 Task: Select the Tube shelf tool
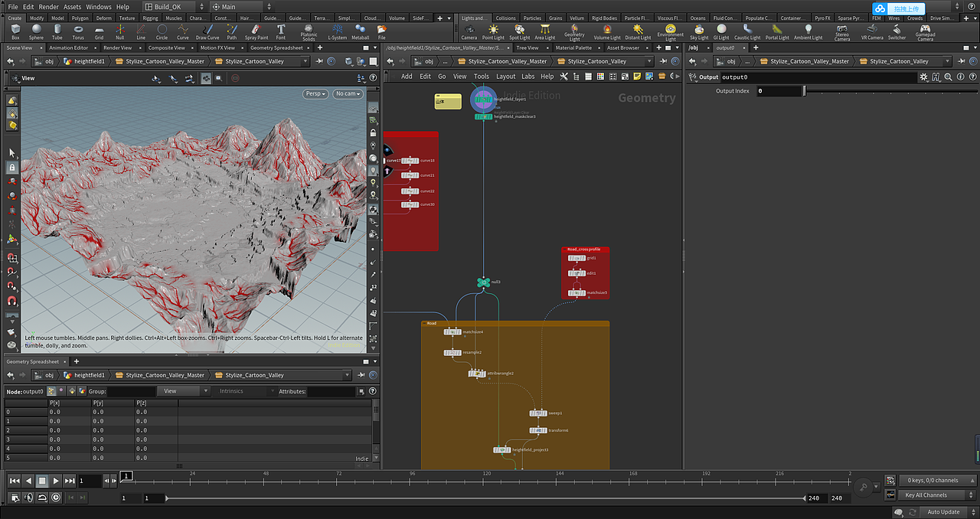click(57, 31)
